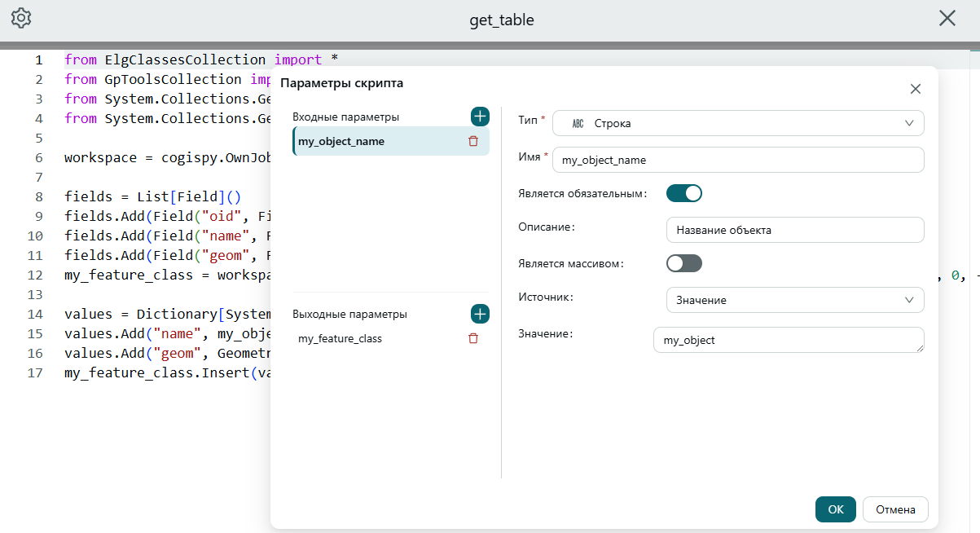
Task: Enable the array parameter switch
Action: (x=684, y=263)
